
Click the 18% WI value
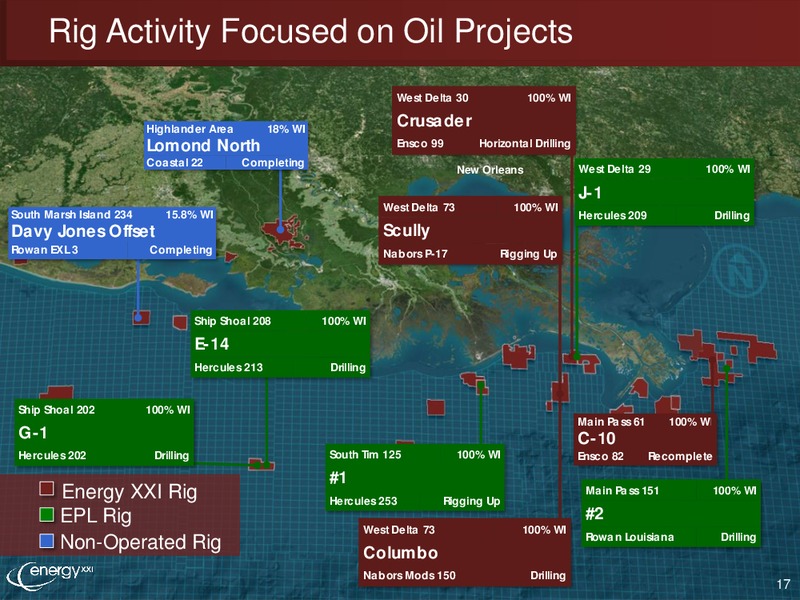pos(286,129)
